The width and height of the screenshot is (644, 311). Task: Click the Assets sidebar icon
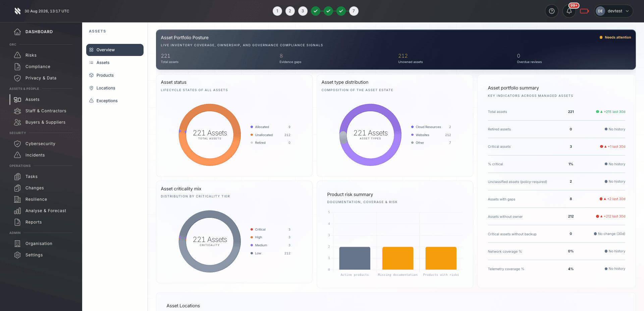17,100
